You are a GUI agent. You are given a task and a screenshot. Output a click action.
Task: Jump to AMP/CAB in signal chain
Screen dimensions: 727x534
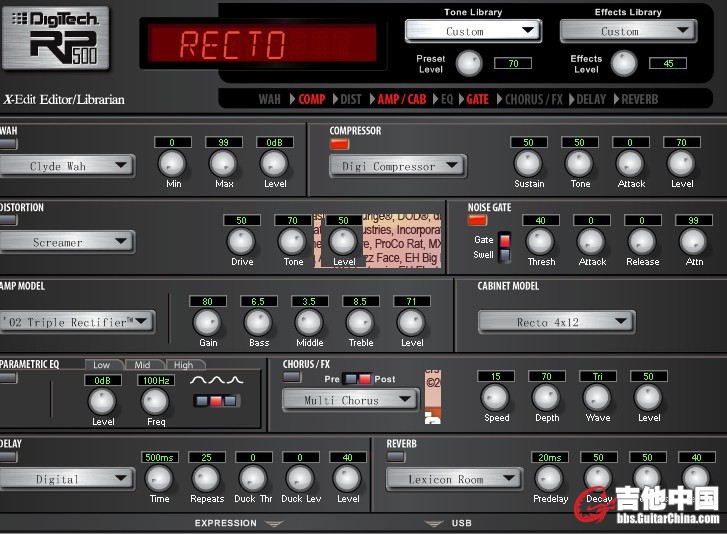tap(401, 99)
